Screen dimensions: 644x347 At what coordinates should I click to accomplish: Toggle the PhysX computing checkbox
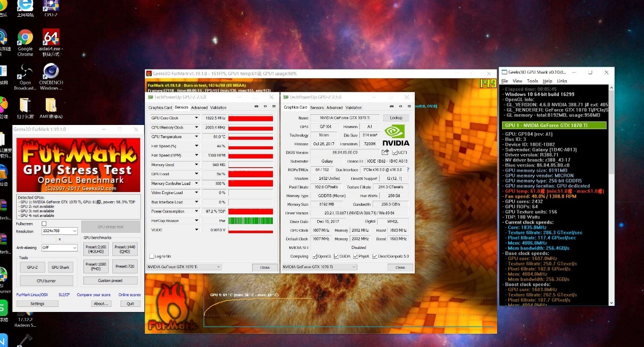click(x=355, y=257)
